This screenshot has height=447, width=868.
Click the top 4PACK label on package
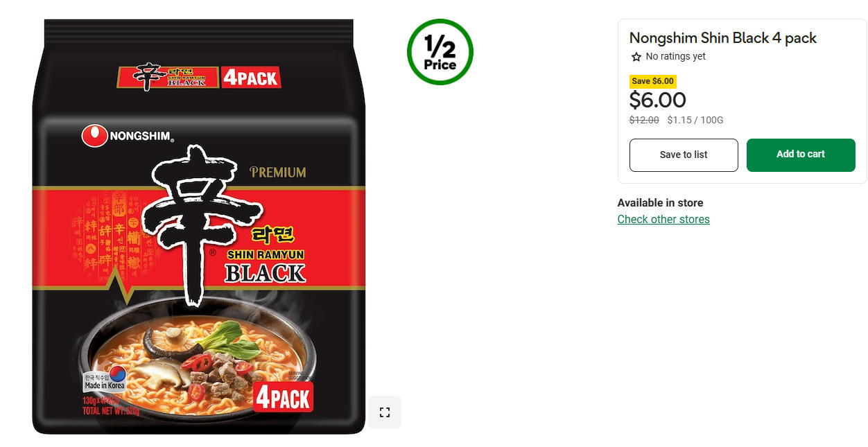(x=250, y=77)
